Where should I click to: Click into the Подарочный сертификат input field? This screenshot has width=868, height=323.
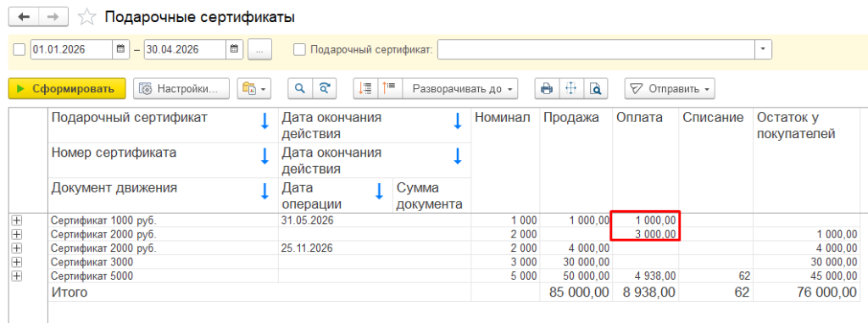point(596,49)
